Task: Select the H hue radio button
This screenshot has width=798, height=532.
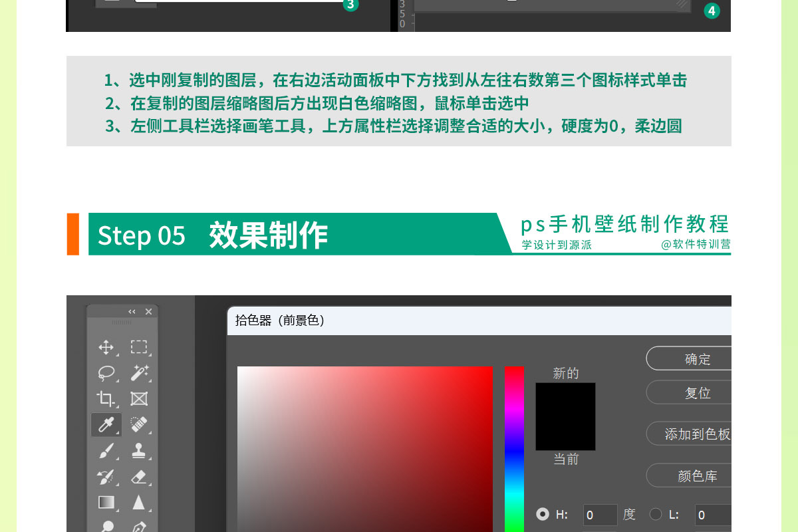Action: (x=543, y=514)
